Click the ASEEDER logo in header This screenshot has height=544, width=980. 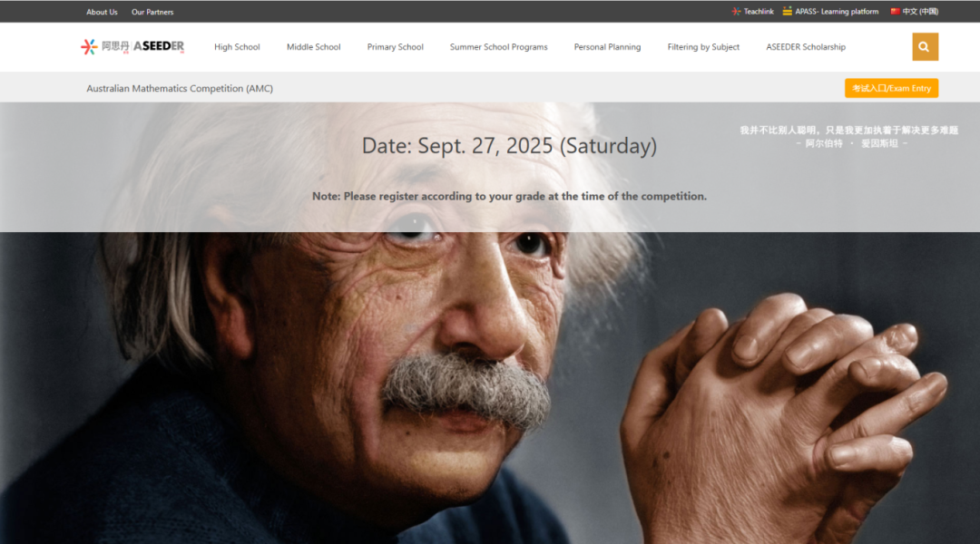[x=132, y=47]
